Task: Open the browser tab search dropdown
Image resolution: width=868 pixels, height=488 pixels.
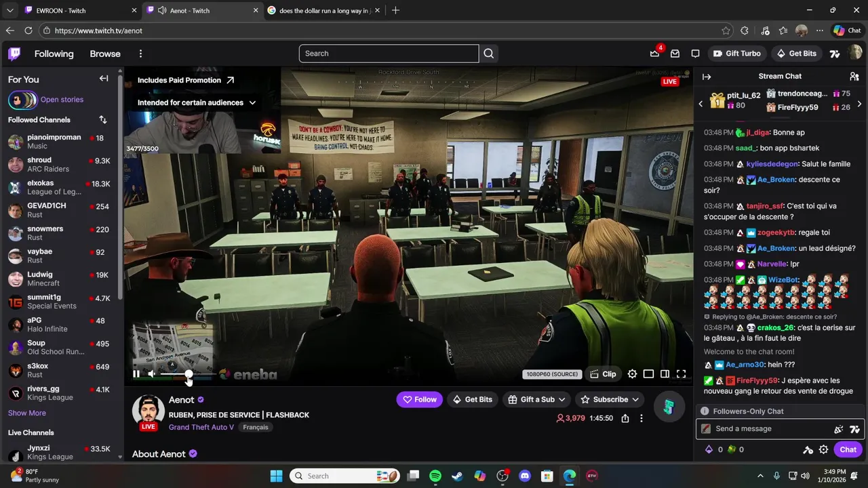Action: (x=9, y=10)
